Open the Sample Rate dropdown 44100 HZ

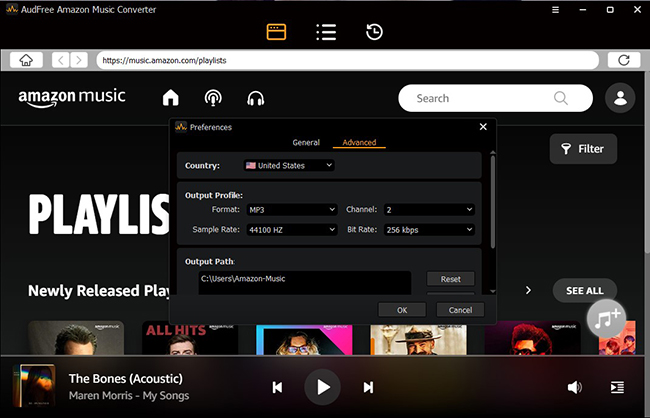pyautogui.click(x=292, y=229)
